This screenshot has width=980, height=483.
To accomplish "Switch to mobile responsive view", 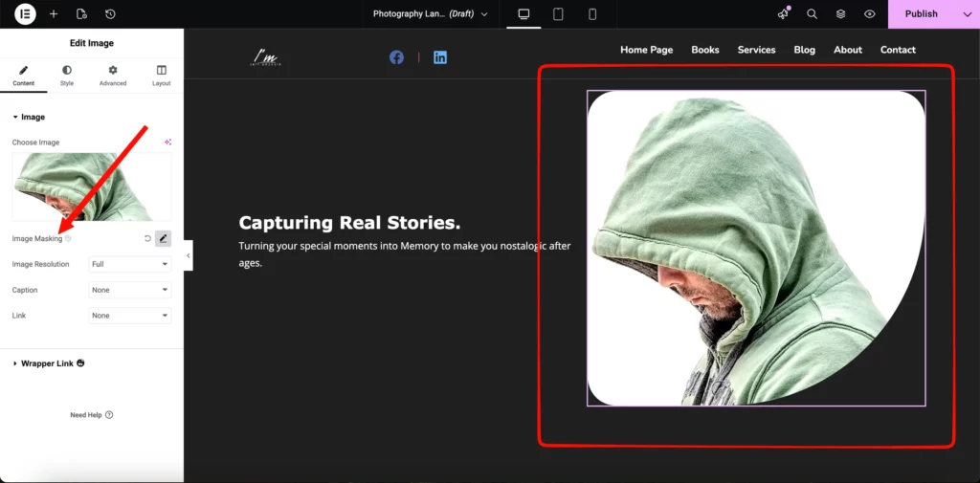I will [x=592, y=13].
